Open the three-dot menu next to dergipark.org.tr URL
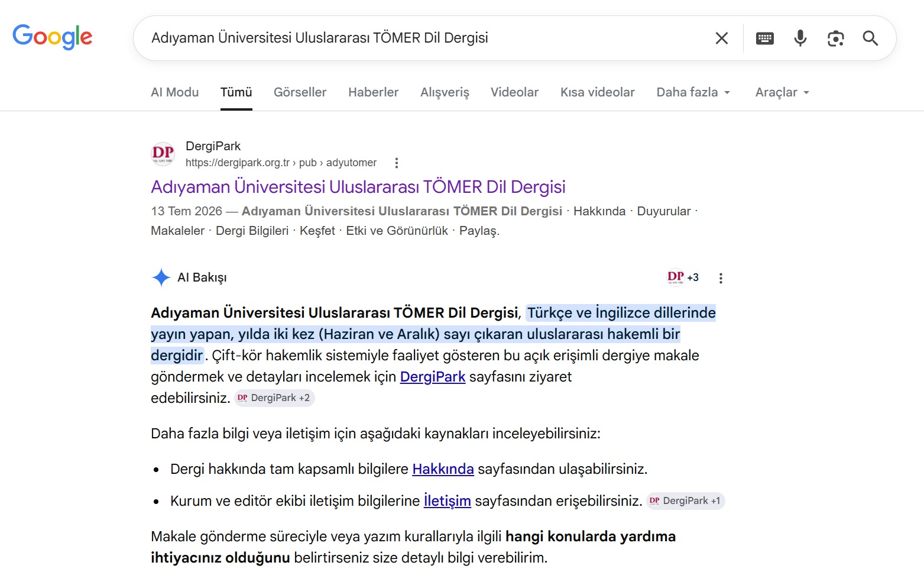Screen dimensions: 924x588 click(397, 163)
